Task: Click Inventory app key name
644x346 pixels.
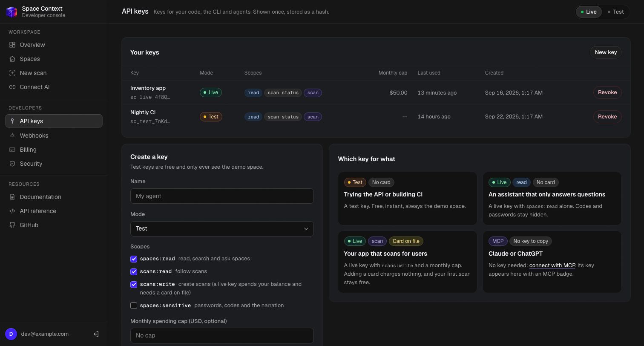Action: [148, 88]
